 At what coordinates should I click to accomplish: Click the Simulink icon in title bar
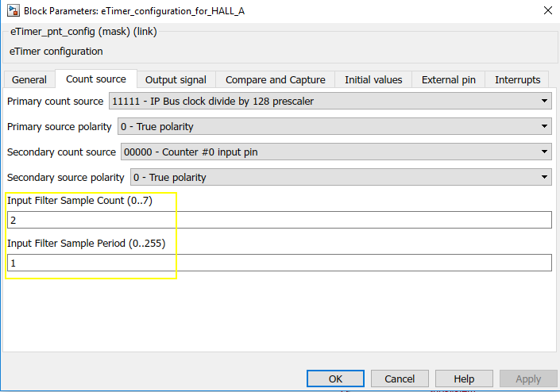(12, 10)
